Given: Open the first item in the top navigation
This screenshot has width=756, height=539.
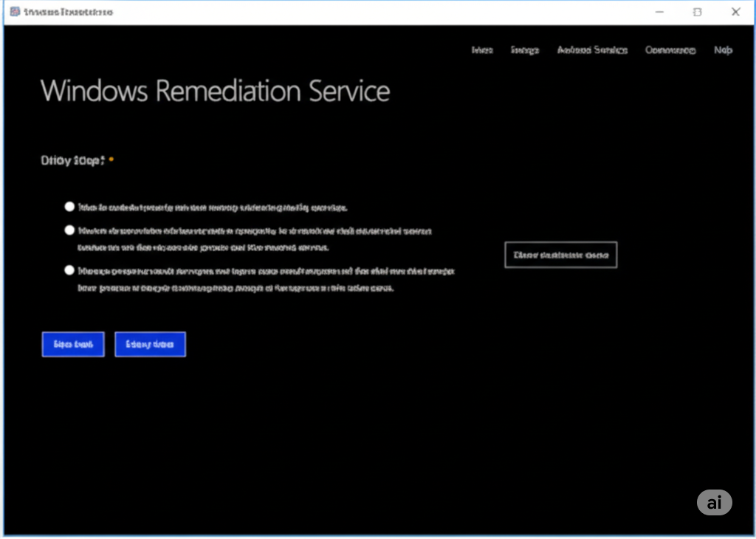Looking at the screenshot, I should tap(481, 50).
